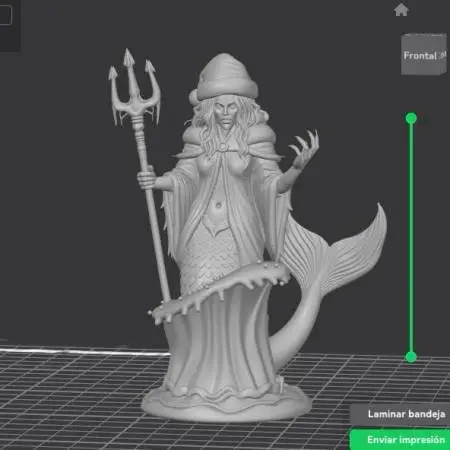
Task: Click the model's raised clawed hand
Action: point(304,148)
